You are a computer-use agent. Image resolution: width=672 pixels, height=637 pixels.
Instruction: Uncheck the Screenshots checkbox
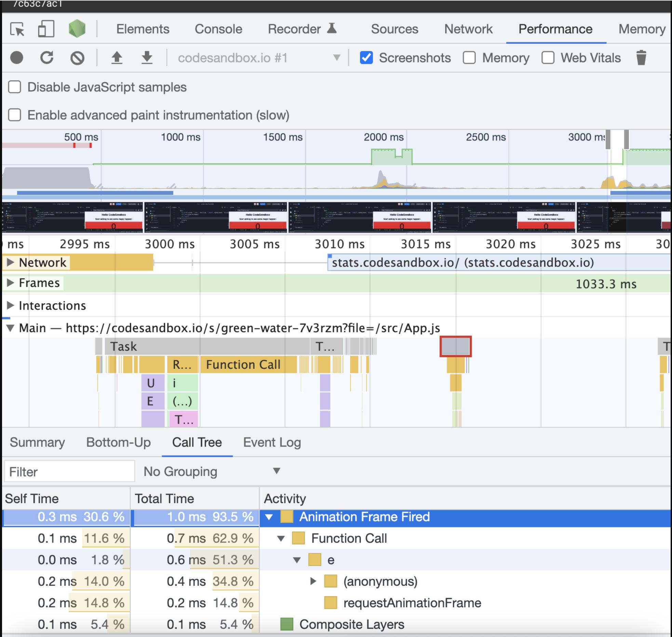click(366, 58)
